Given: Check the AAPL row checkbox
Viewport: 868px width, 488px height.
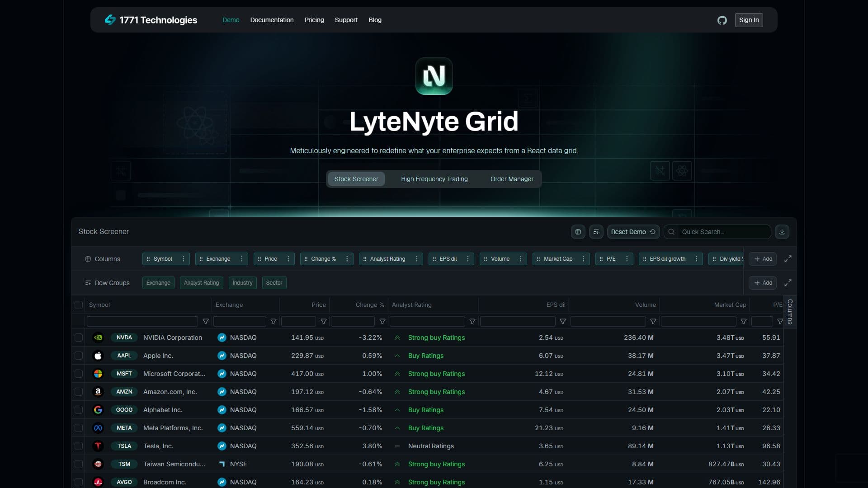Looking at the screenshot, I should 79,356.
